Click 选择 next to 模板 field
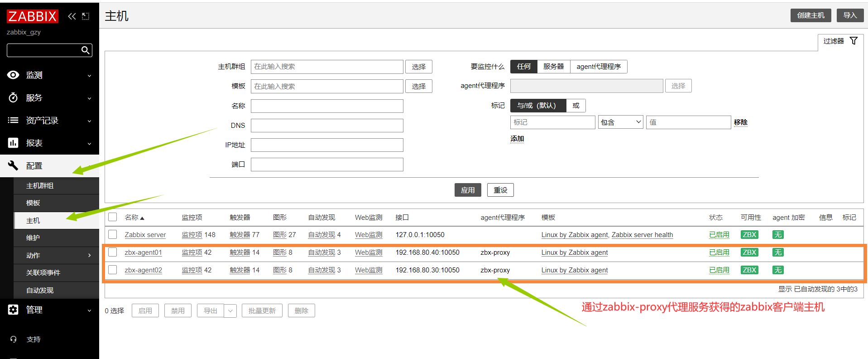868x359 pixels. [x=419, y=86]
